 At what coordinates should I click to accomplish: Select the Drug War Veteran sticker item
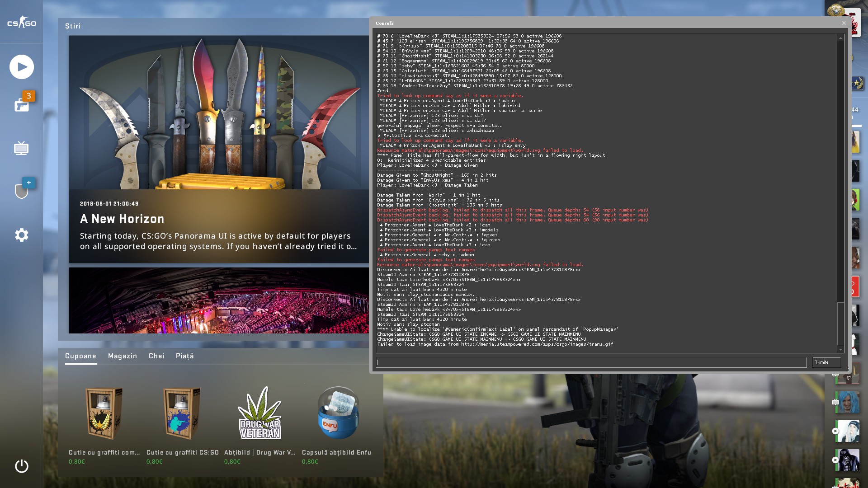click(x=260, y=413)
